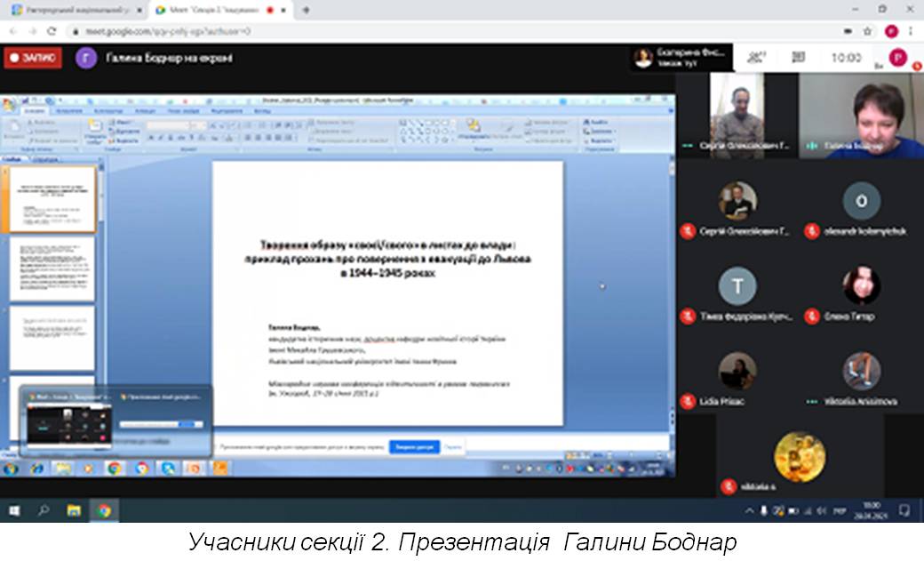Viewport: 924px width, 561px height.
Task: Click the purple Г presenter avatar
Action: point(86,58)
